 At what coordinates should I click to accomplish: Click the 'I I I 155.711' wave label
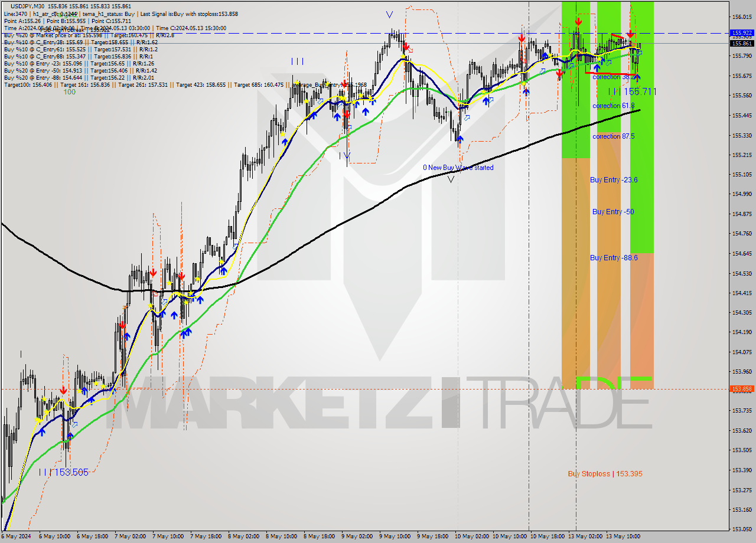(632, 91)
